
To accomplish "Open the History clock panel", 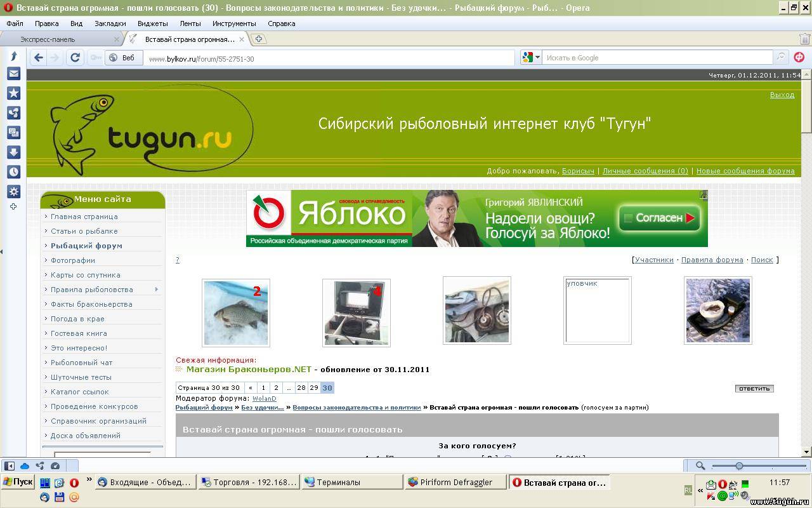I will pos(13,172).
